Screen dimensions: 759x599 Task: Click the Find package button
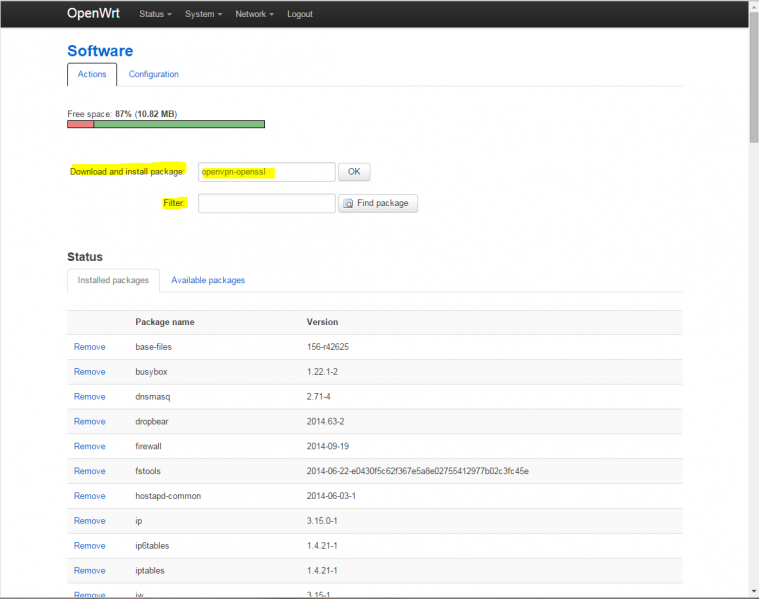click(x=377, y=203)
